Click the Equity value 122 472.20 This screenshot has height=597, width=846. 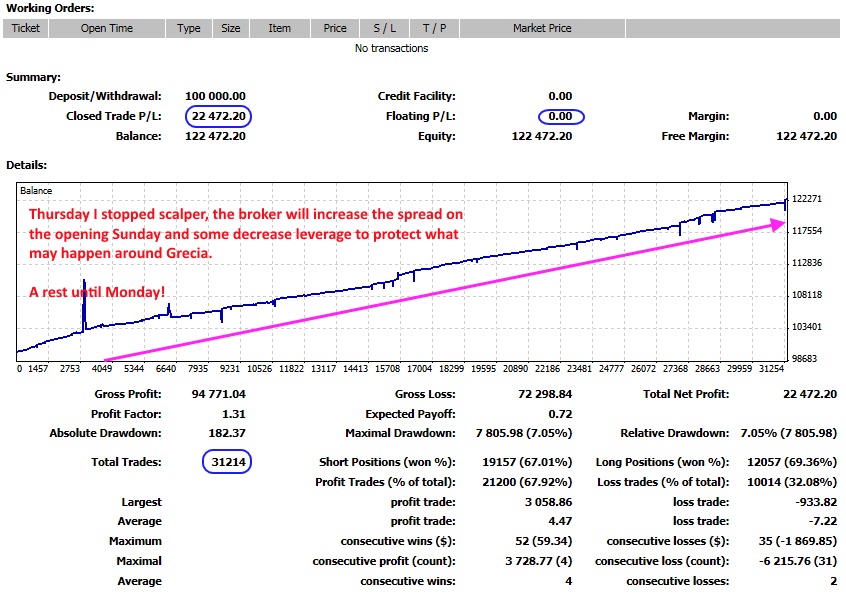pos(542,136)
